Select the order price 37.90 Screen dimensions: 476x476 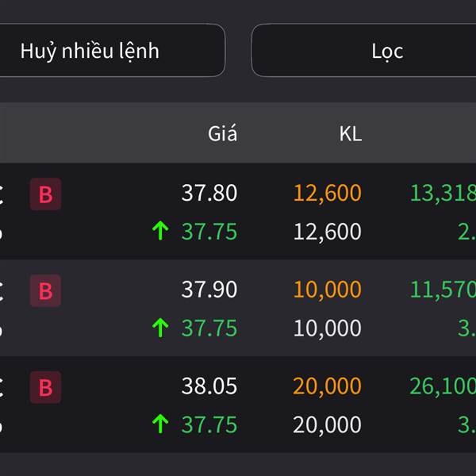[209, 290]
